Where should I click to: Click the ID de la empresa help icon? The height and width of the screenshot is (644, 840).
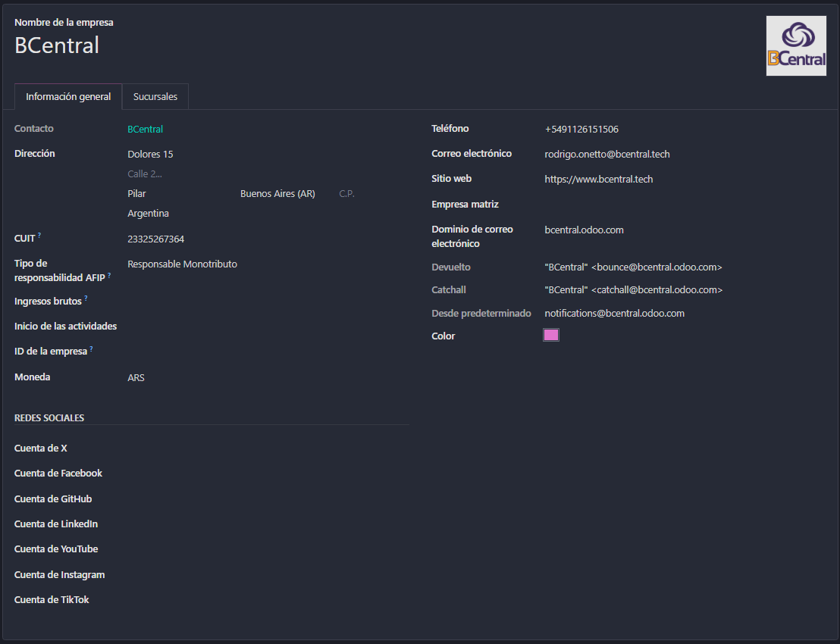tap(91, 349)
